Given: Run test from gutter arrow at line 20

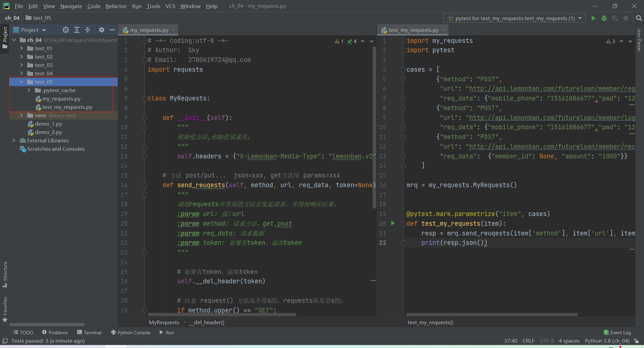Looking at the screenshot, I should point(393,223).
